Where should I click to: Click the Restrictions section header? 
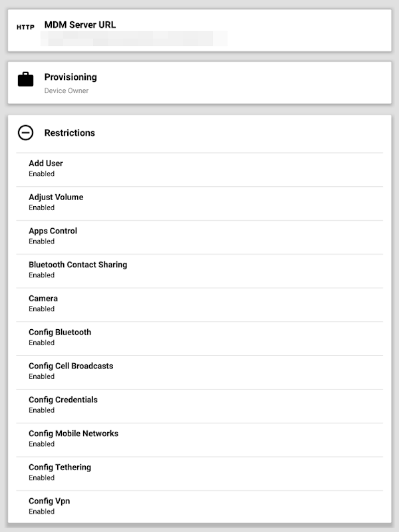point(199,133)
